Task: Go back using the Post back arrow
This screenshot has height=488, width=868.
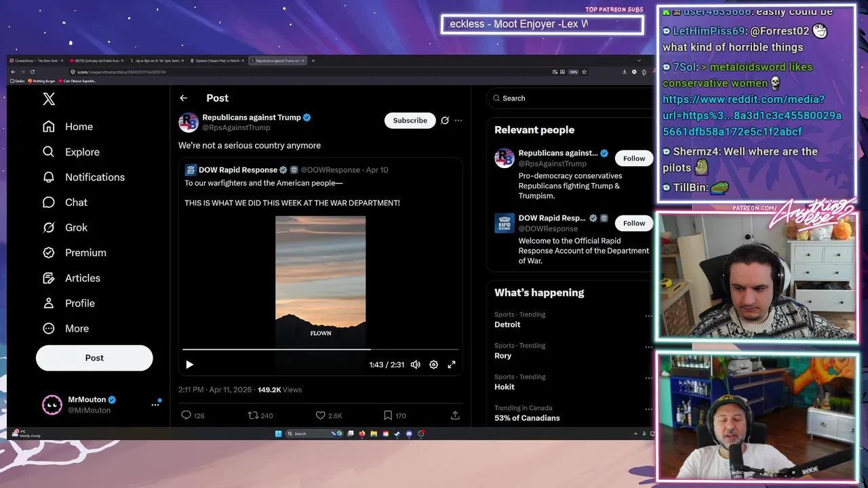Action: coord(183,98)
